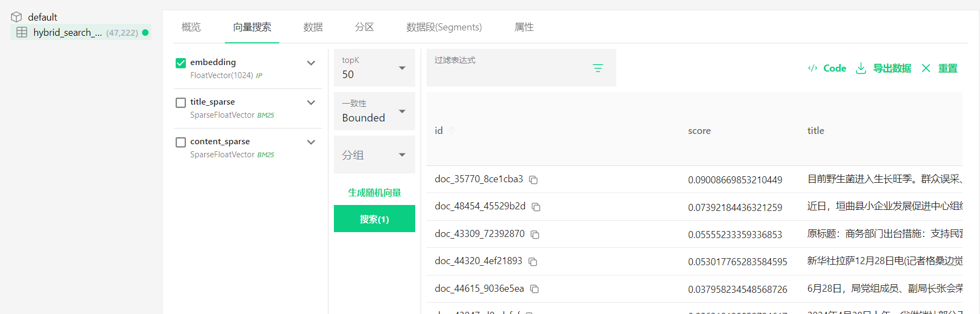
Task: Copy the doc_43309_72392870 id
Action: point(535,235)
